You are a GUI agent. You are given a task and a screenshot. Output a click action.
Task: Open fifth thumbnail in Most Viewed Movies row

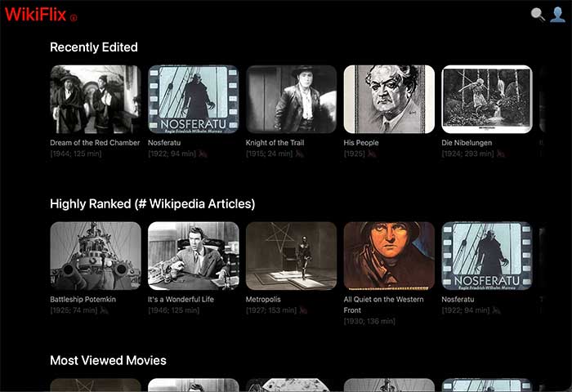[487, 385]
